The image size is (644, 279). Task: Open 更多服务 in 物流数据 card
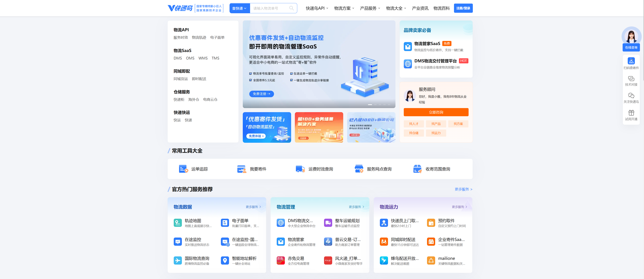point(253,207)
